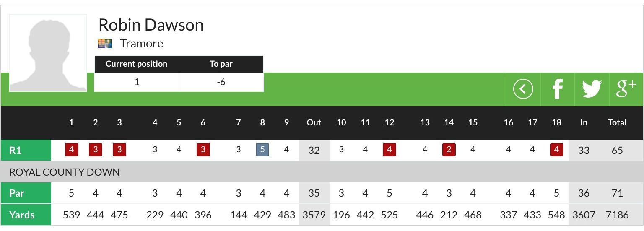Click the Current position value 1
The width and height of the screenshot is (644, 231).
click(x=137, y=82)
